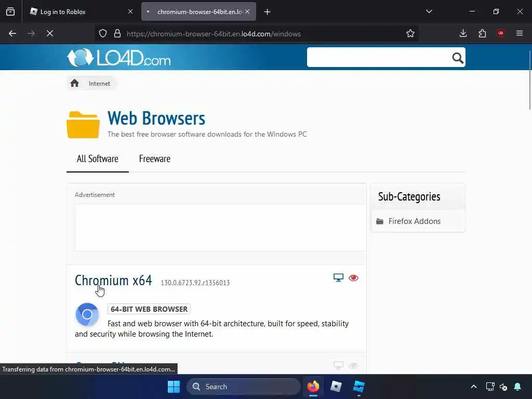Click the Chromium x64 monitor screenshot icon
Image resolution: width=532 pixels, height=399 pixels.
tap(338, 278)
